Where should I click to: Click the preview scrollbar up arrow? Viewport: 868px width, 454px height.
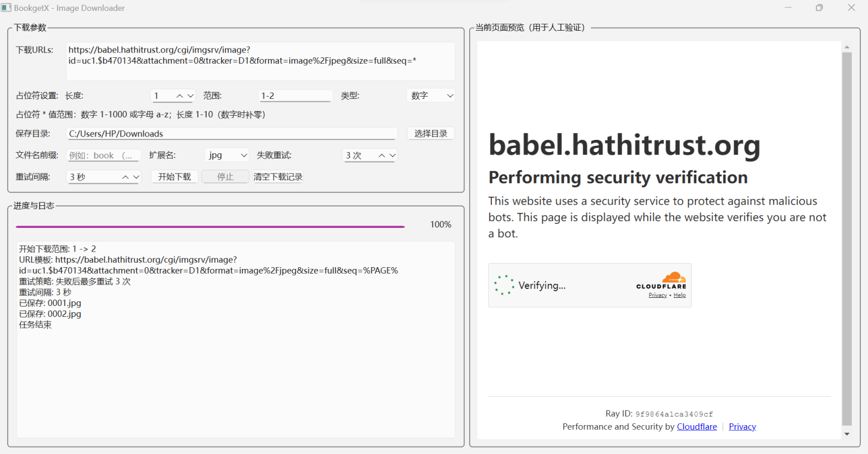click(847, 47)
